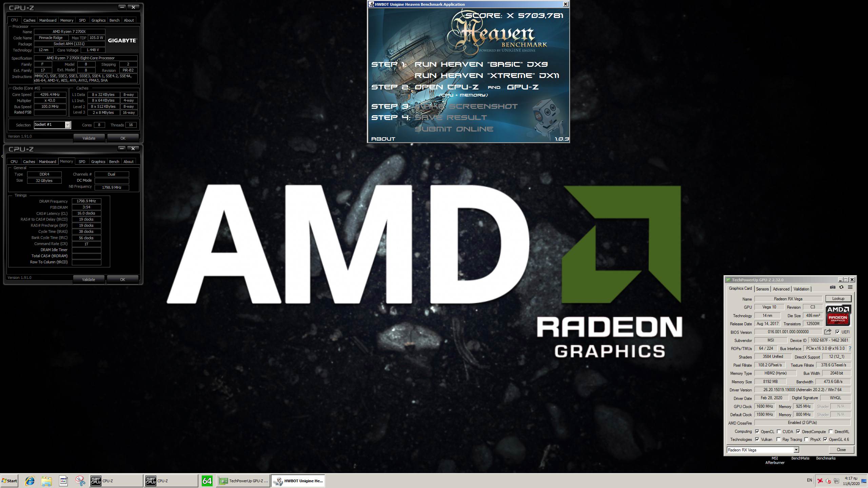Click the GPU-Z title bar icon
The image size is (868, 488).
(728, 280)
